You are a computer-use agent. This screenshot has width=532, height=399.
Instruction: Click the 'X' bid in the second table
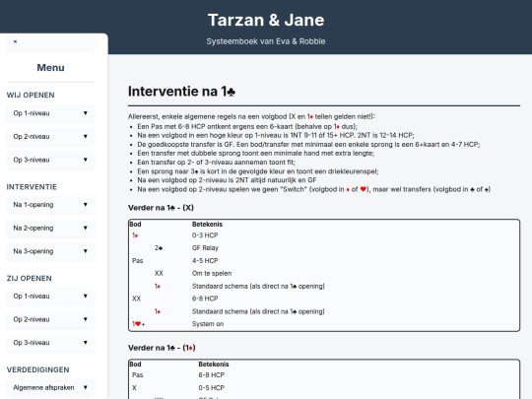point(134,388)
